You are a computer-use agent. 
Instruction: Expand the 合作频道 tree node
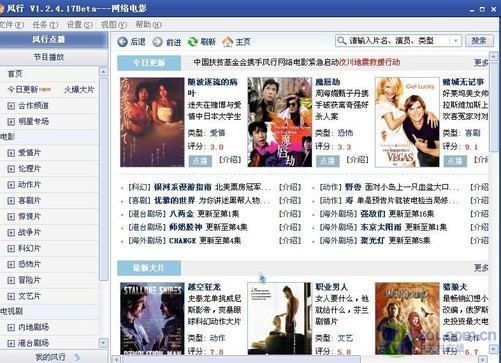tap(11, 106)
